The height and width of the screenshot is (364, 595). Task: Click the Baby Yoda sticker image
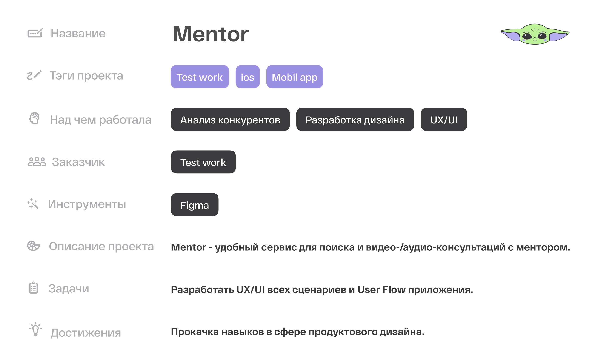pos(535,34)
